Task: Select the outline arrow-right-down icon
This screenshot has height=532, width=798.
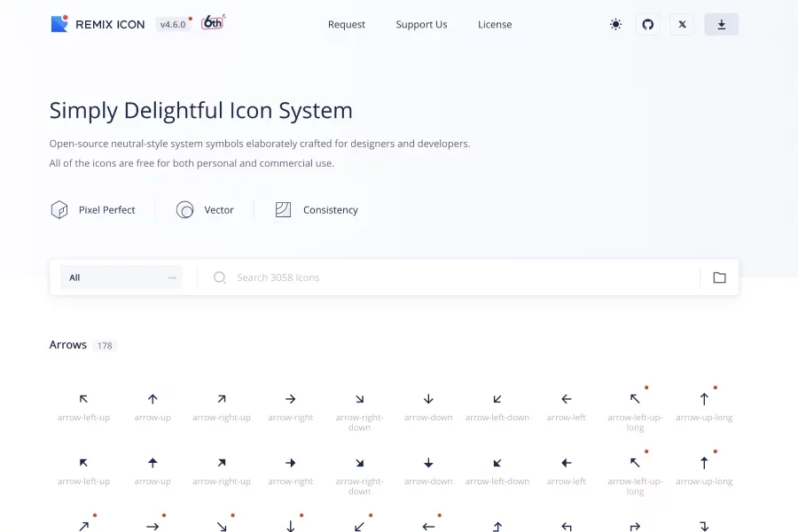Action: point(359,400)
